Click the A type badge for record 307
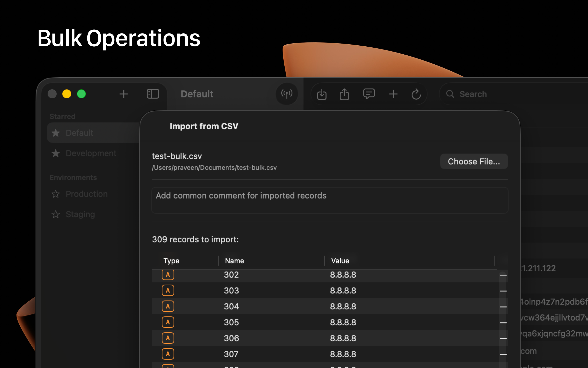588x368 pixels. (x=168, y=354)
